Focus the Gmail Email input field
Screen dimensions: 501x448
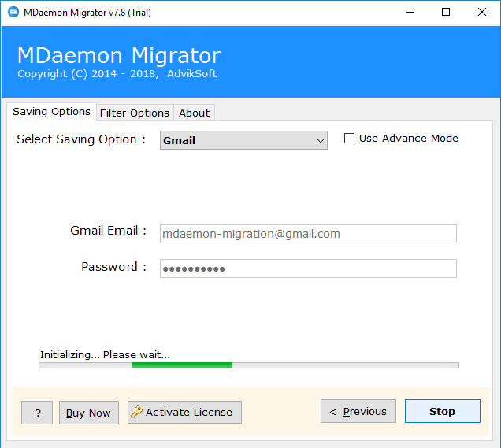click(308, 234)
